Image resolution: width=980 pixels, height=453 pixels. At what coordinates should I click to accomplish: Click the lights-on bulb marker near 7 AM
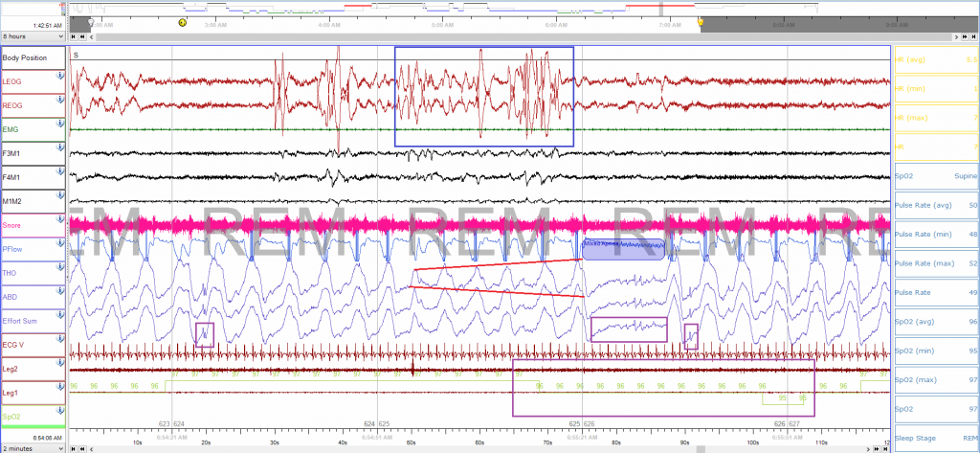pyautogui.click(x=700, y=22)
